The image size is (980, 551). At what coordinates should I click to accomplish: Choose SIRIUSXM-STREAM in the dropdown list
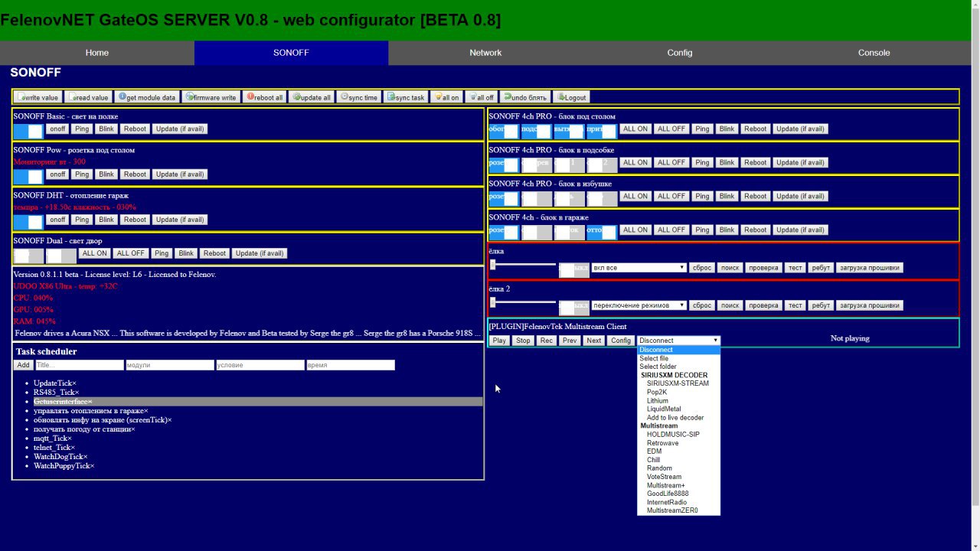point(678,383)
